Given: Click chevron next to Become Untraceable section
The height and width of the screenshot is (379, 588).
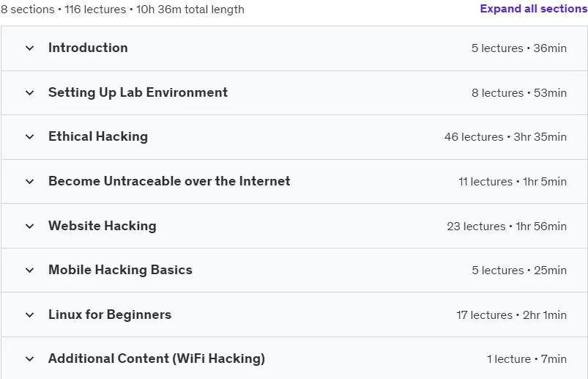Looking at the screenshot, I should click(x=29, y=182).
